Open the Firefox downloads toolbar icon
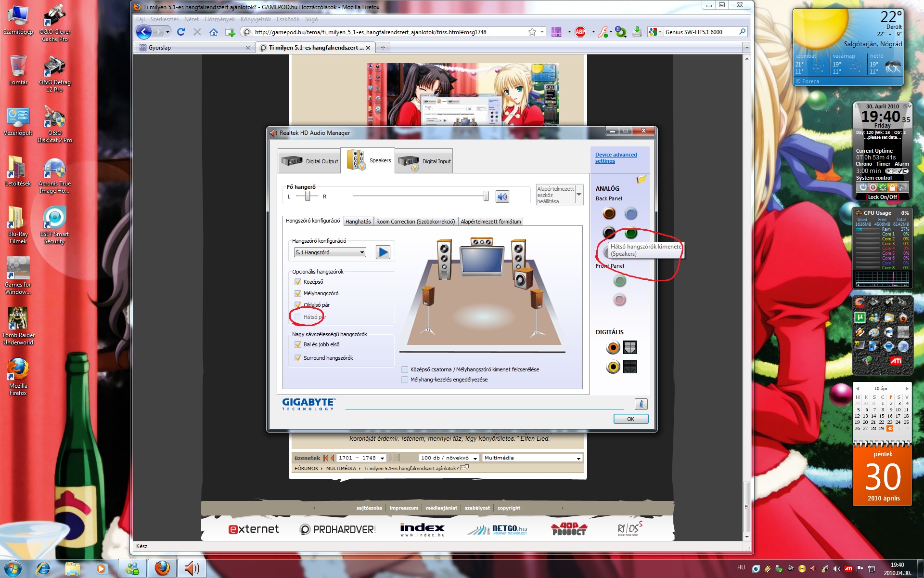 click(x=637, y=32)
